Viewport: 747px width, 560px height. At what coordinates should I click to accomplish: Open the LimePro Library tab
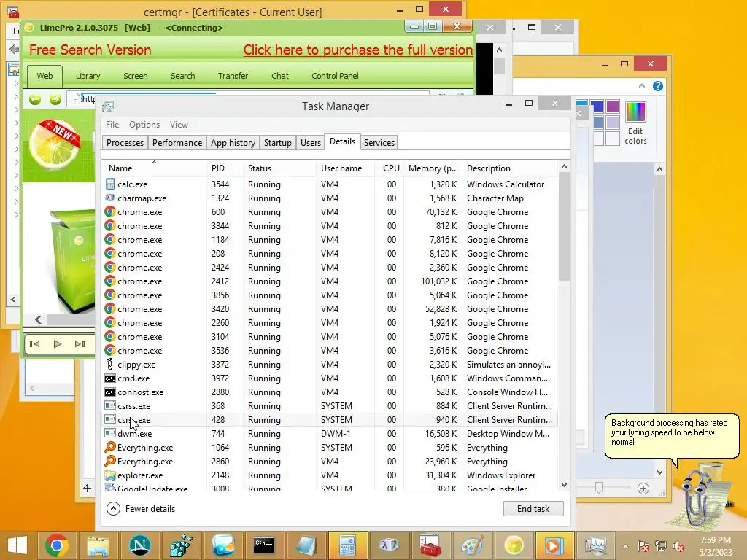88,76
